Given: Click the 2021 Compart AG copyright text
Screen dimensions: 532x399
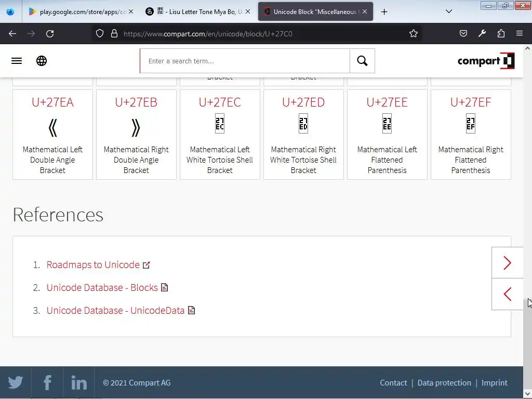Looking at the screenshot, I should [137, 383].
